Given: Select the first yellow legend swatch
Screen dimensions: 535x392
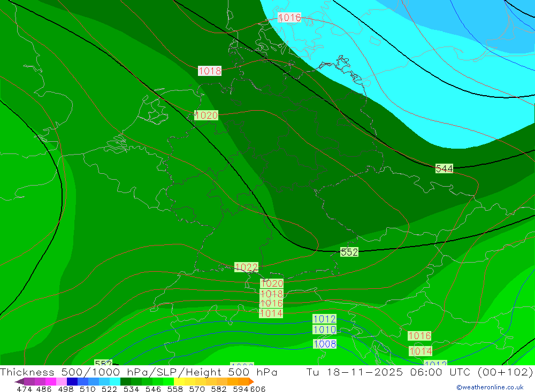Looking at the screenshot, I should 179,381.
